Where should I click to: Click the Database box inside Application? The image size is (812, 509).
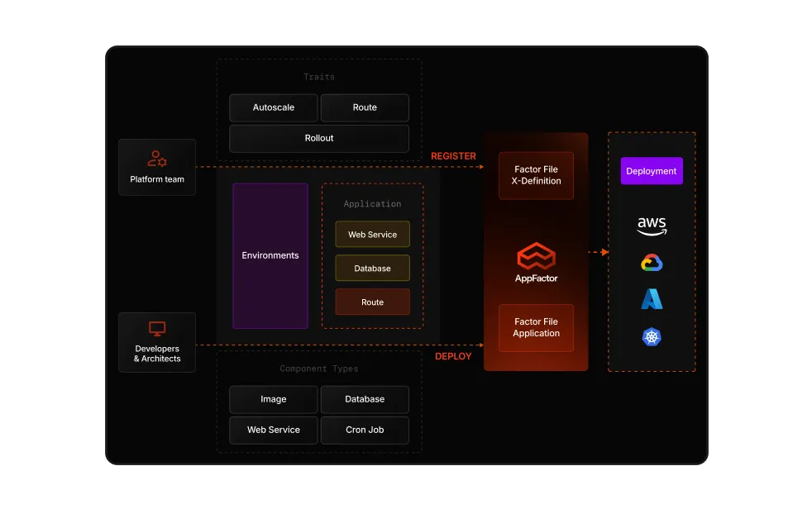coord(372,268)
